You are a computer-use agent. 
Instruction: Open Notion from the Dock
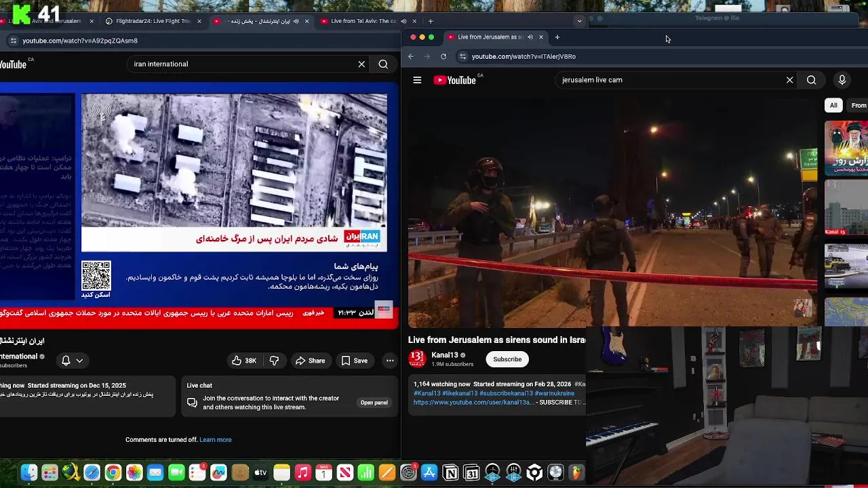pyautogui.click(x=450, y=472)
